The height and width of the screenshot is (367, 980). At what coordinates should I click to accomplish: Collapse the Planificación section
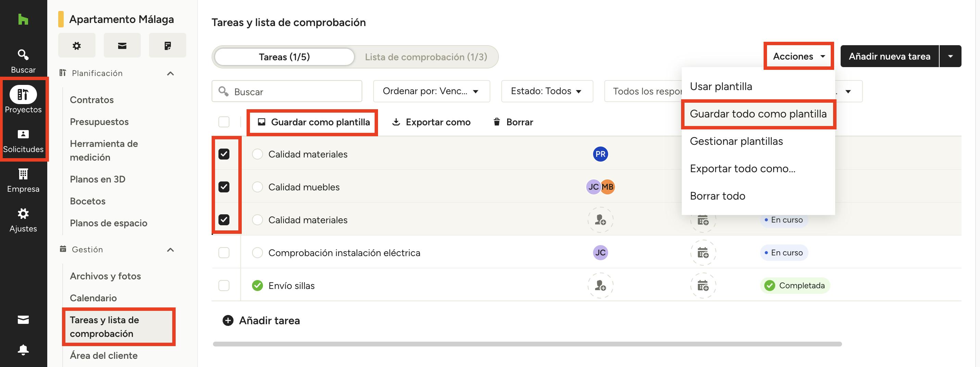coord(171,73)
